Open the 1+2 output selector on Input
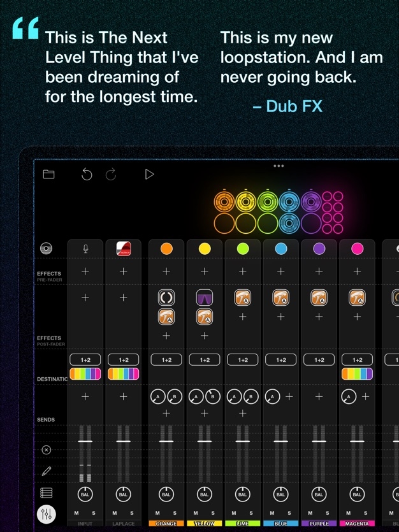Image resolution: width=399 pixels, height=532 pixels. 85,359
